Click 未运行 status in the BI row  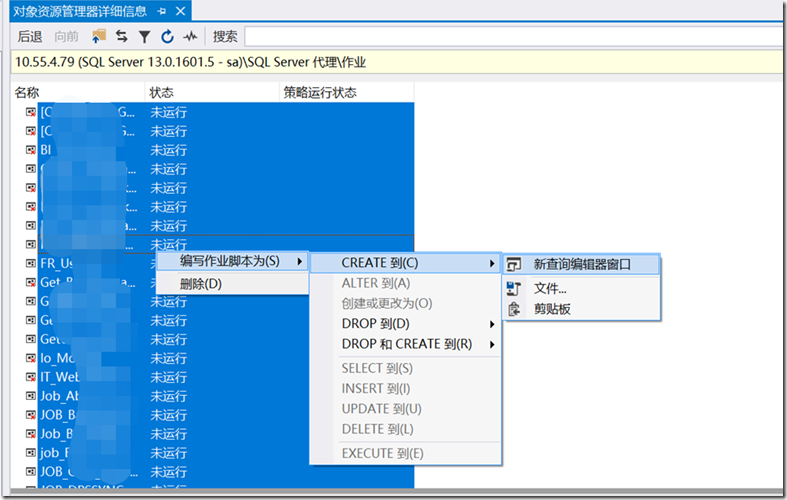[x=169, y=150]
